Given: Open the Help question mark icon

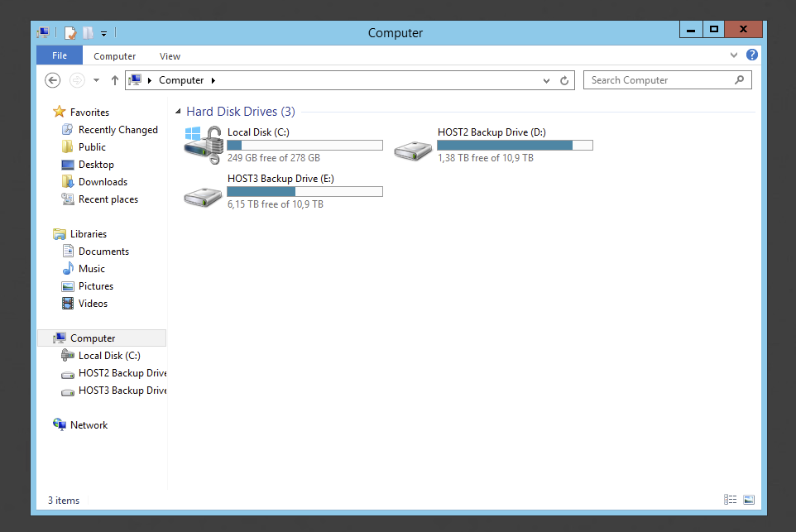Looking at the screenshot, I should pyautogui.click(x=751, y=55).
